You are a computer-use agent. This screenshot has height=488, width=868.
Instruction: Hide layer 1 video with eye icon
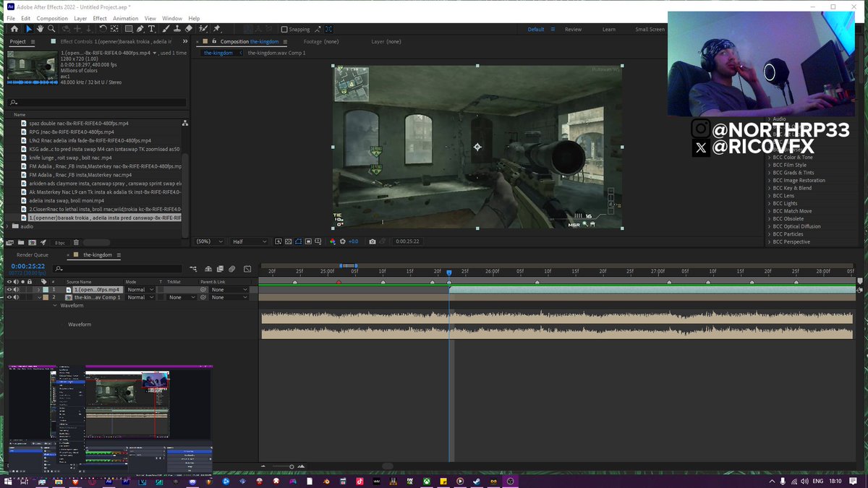point(9,290)
